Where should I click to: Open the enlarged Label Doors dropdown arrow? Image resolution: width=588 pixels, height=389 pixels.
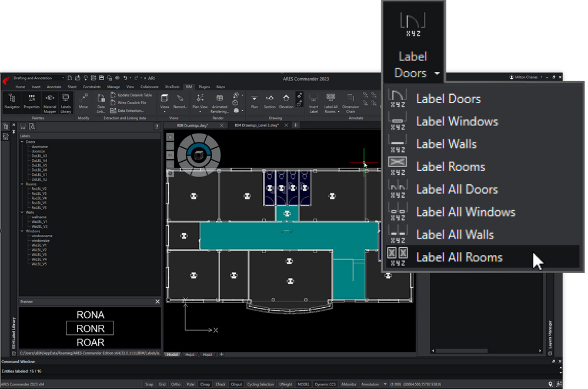tap(437, 74)
